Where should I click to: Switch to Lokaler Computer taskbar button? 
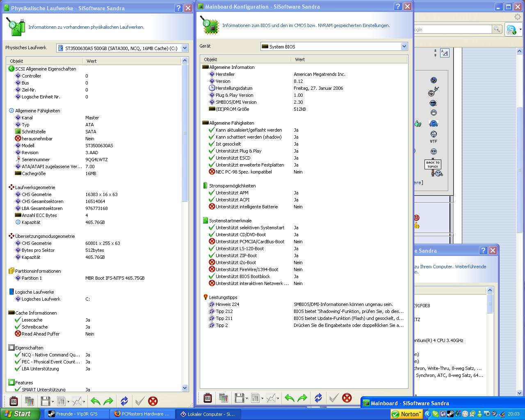[209, 414]
